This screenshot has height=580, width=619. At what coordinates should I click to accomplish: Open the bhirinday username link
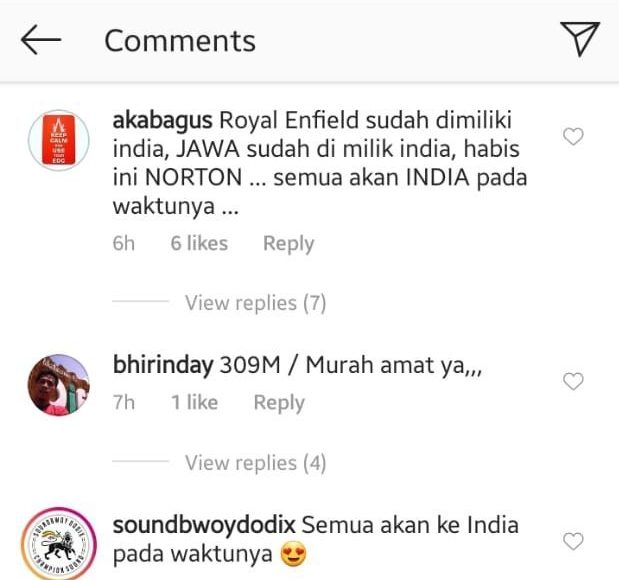pyautogui.click(x=163, y=365)
